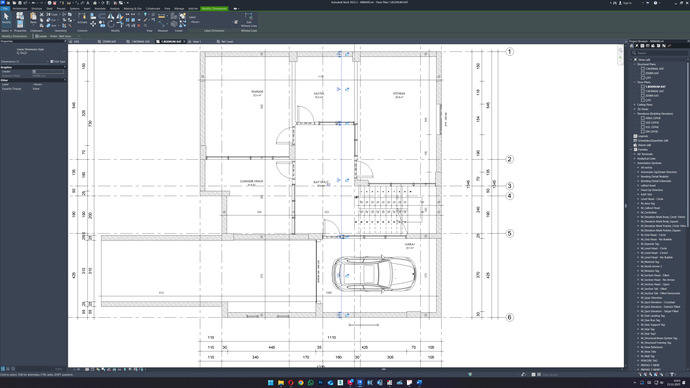The height and width of the screenshot is (388, 690).
Task: Check ÇATI under Floor Plans
Action: pyautogui.click(x=643, y=100)
